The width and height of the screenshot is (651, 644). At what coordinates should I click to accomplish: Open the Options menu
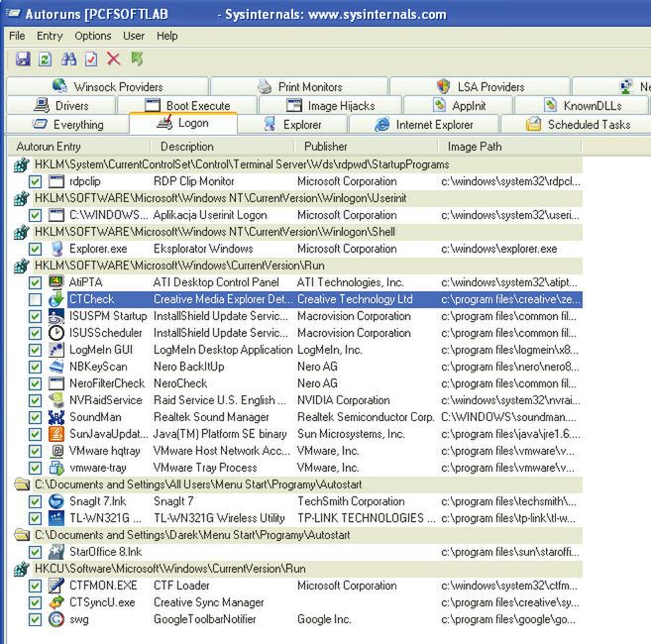(92, 36)
